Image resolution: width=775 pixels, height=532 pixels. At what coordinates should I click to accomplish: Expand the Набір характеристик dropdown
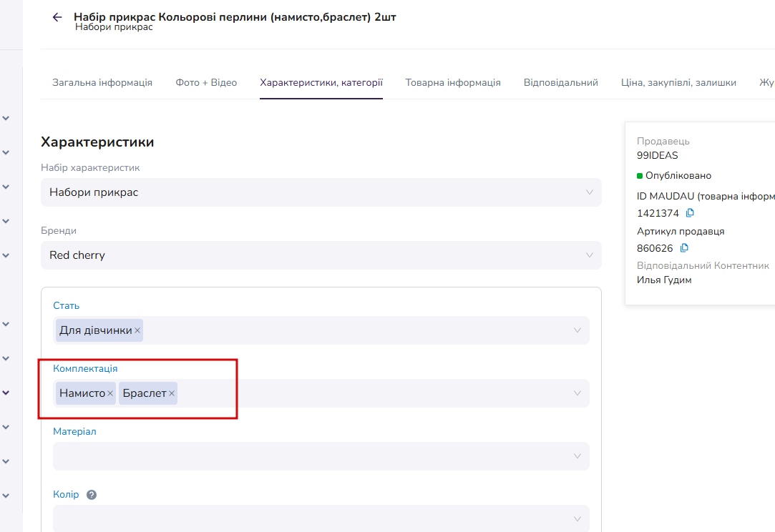[x=589, y=192]
